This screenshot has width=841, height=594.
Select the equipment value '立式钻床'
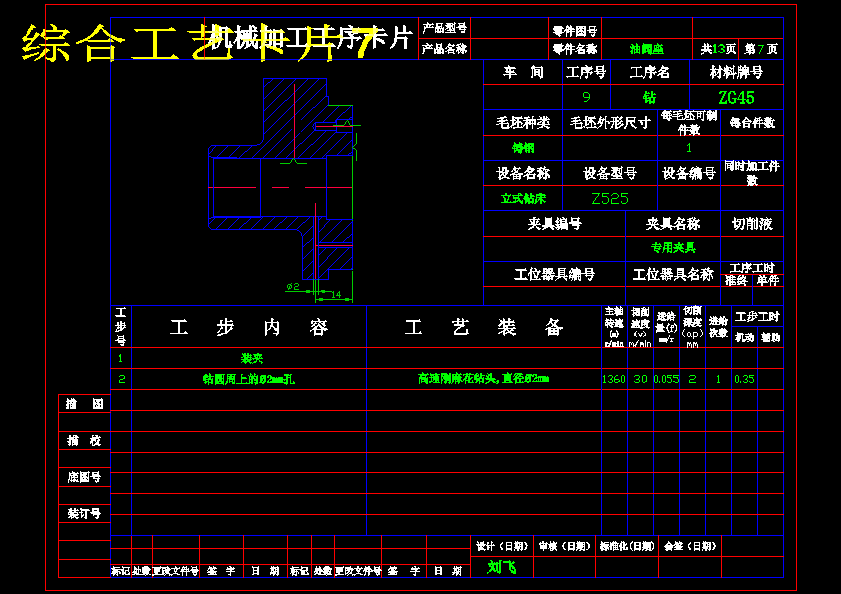point(523,199)
